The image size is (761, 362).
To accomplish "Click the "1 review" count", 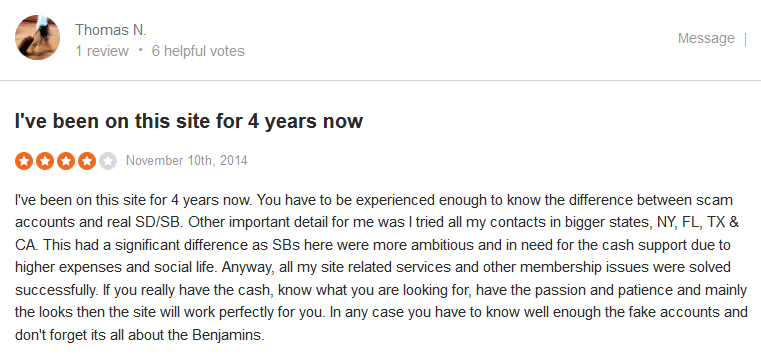I will (x=102, y=51).
